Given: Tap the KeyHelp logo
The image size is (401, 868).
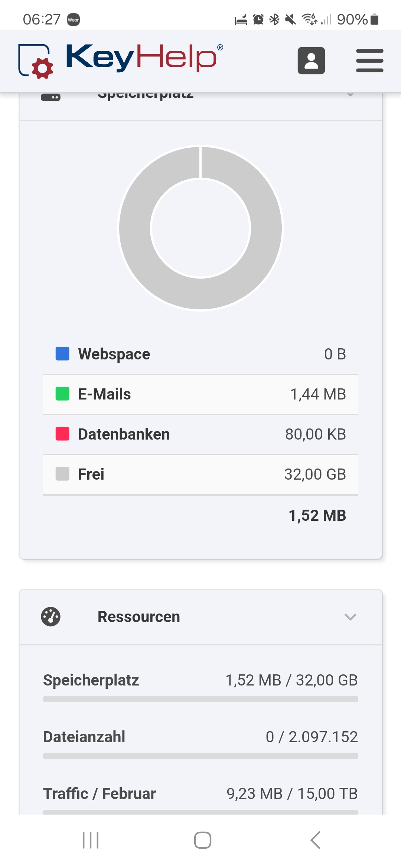Looking at the screenshot, I should tap(121, 59).
